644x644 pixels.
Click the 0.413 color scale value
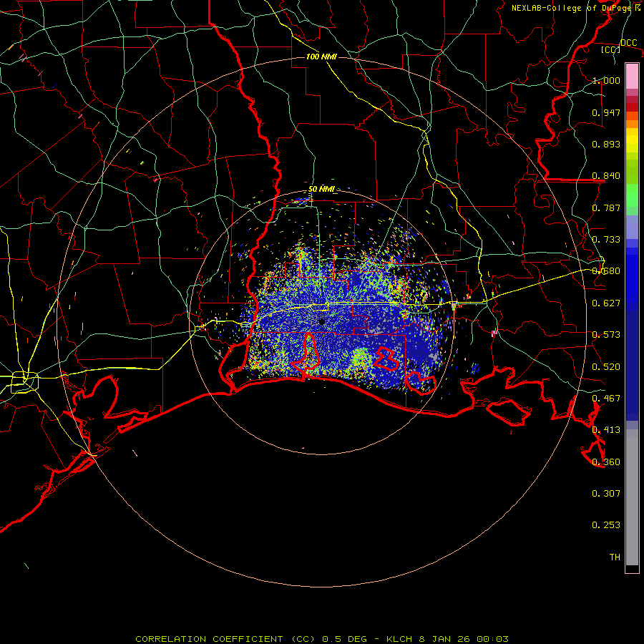(606, 430)
